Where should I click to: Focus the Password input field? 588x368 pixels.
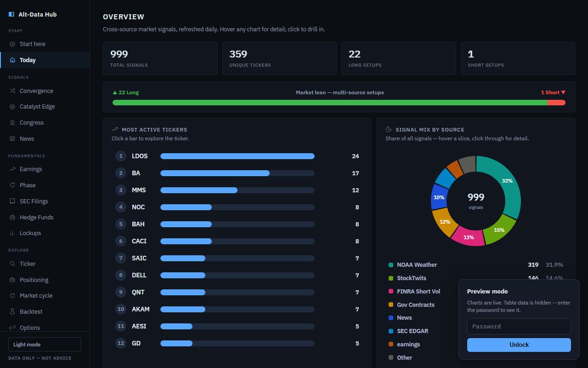tap(519, 326)
